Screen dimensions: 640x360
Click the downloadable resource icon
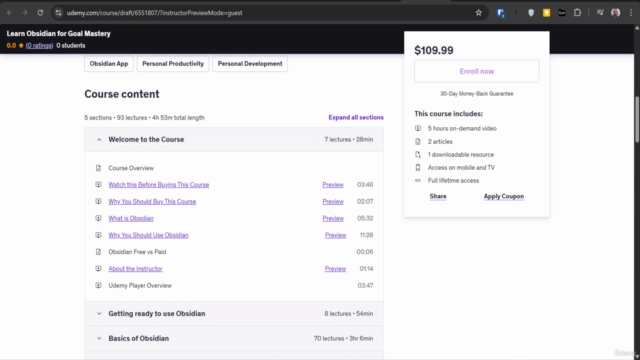(x=418, y=154)
